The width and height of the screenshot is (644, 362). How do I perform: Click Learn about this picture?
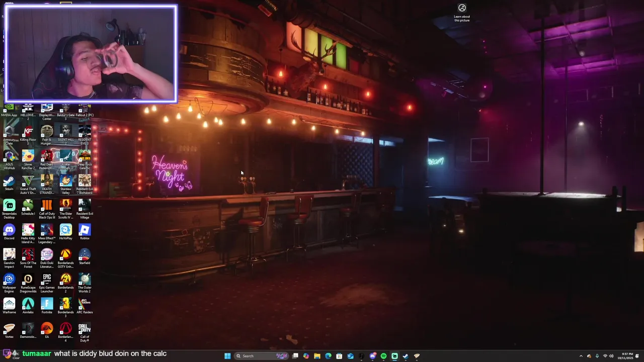tap(462, 13)
